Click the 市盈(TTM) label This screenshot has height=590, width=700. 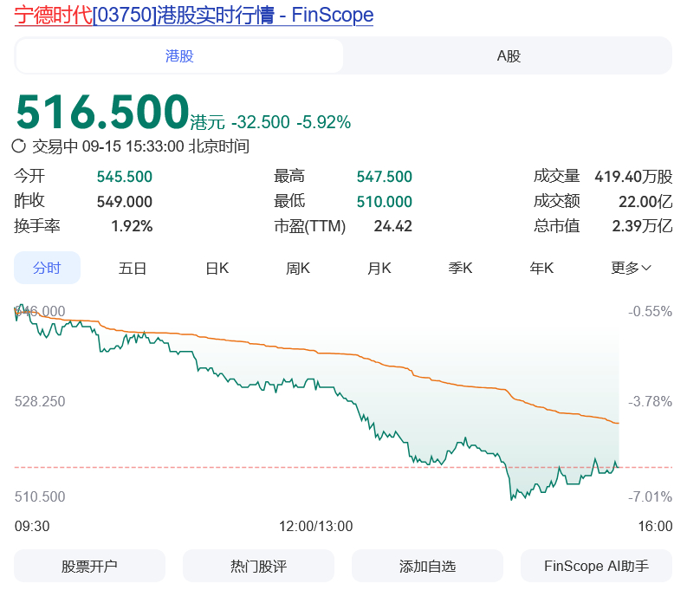310,226
